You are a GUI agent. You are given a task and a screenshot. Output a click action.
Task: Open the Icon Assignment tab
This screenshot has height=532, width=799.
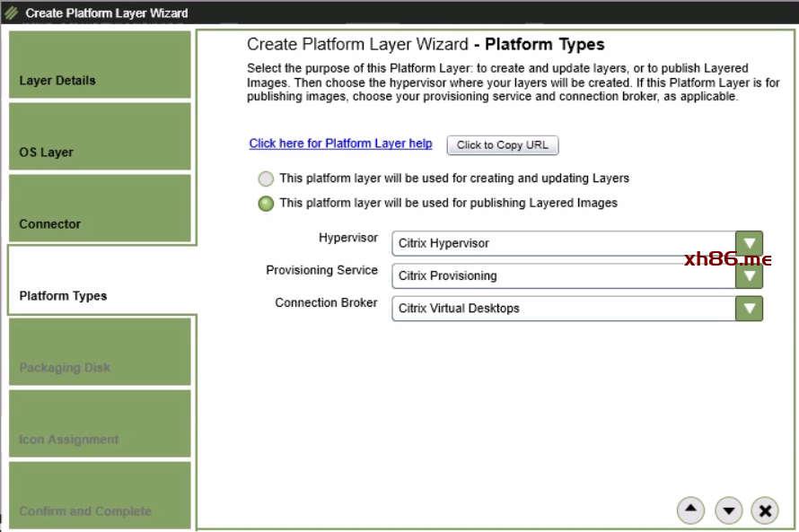(x=100, y=423)
